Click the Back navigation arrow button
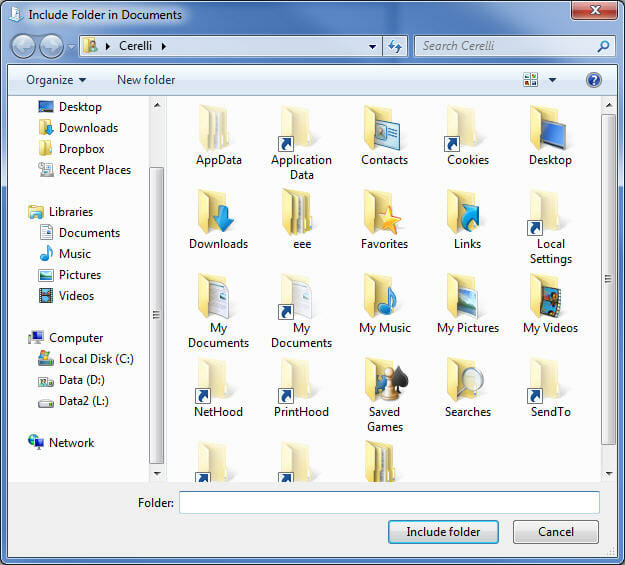 [24, 46]
